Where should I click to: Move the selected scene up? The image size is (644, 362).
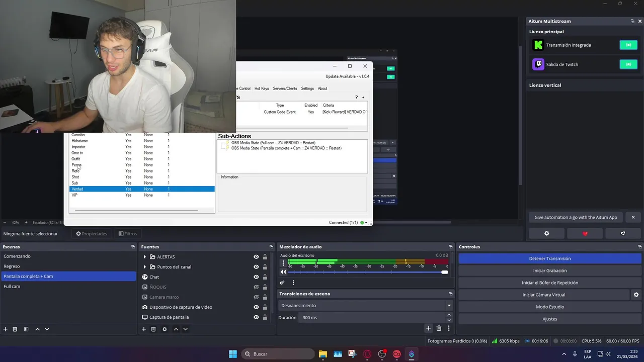tap(37, 329)
